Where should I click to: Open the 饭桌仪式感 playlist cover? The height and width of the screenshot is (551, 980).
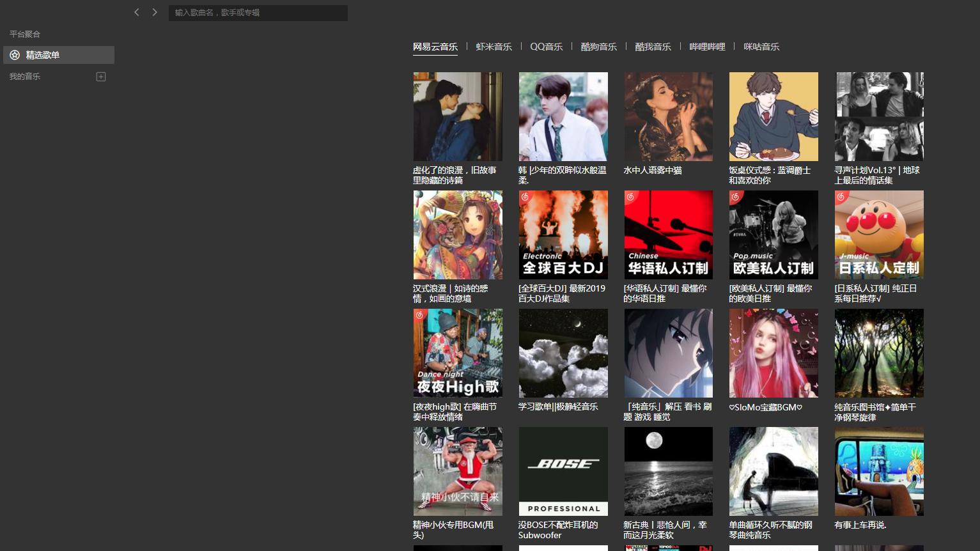pyautogui.click(x=774, y=116)
